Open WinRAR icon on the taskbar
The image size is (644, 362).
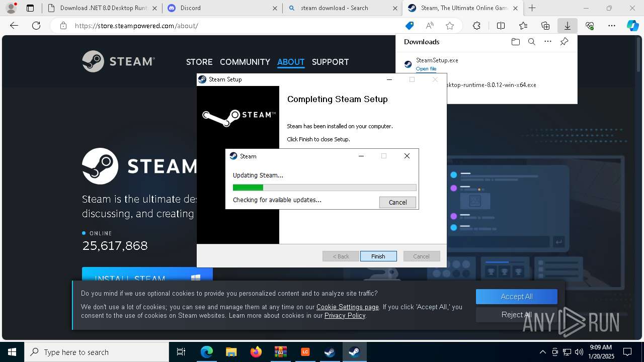tap(280, 352)
